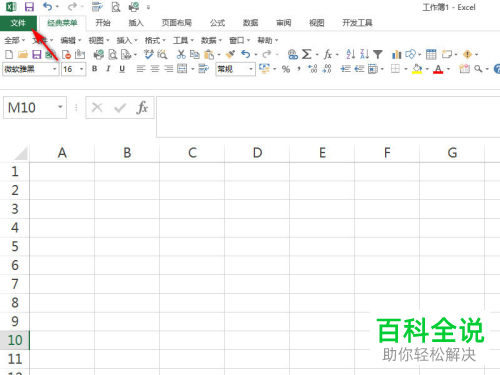Click Undo in the quick access toolbar
Image resolution: width=500 pixels, height=375 pixels.
(48, 6)
